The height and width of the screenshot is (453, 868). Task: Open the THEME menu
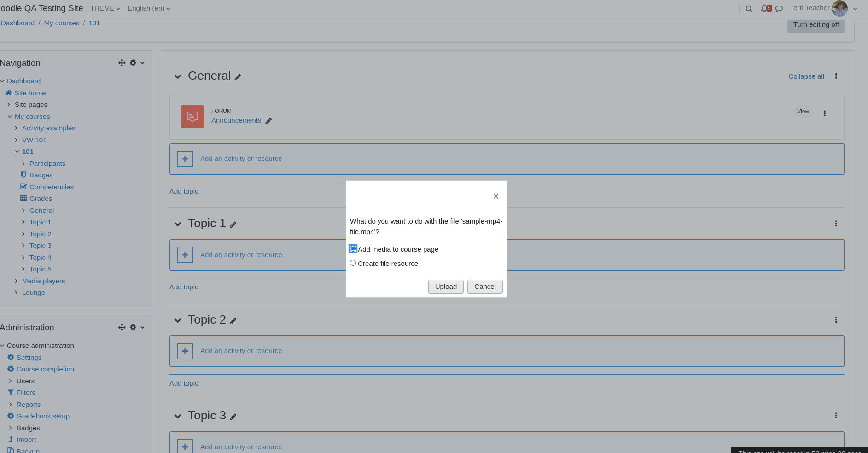(x=105, y=8)
